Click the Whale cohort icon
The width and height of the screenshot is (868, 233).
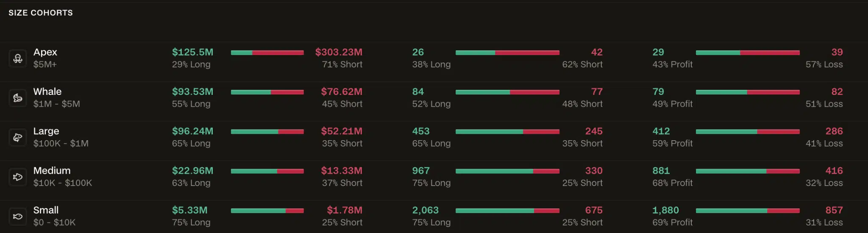pos(18,98)
